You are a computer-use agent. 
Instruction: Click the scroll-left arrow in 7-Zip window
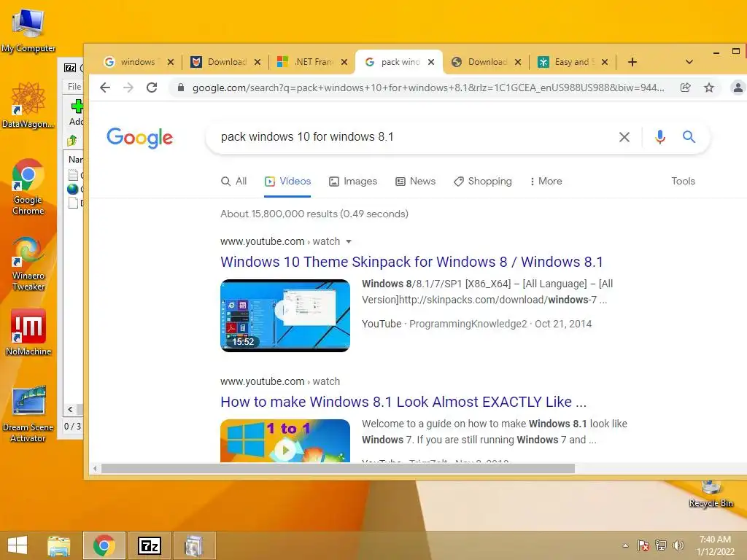click(71, 410)
